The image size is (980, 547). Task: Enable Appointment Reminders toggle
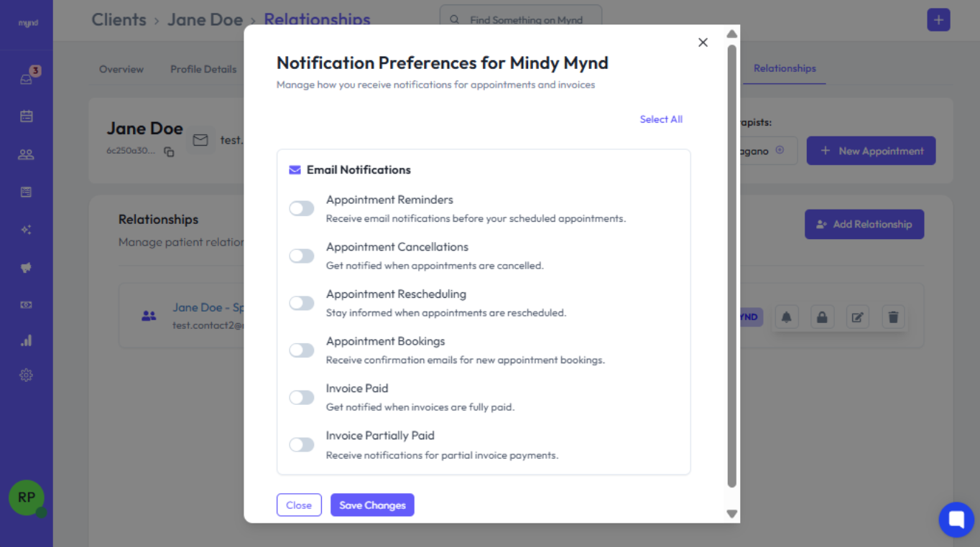point(302,208)
